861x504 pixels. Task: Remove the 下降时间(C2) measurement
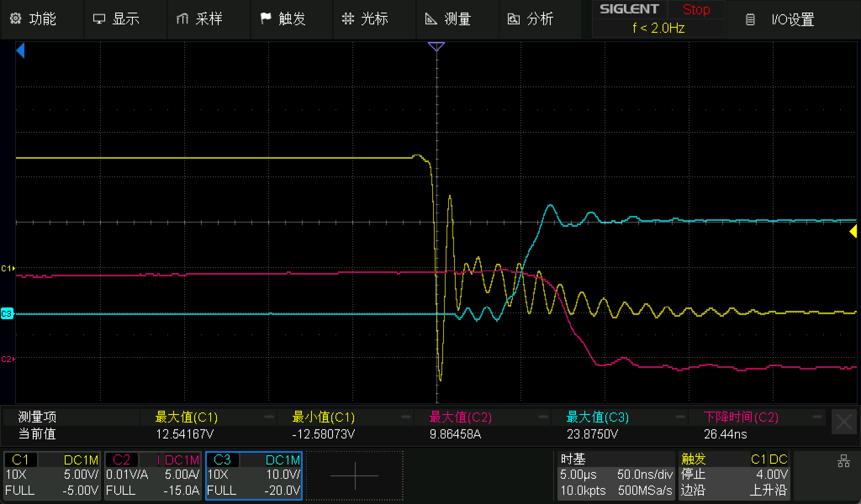tap(817, 417)
